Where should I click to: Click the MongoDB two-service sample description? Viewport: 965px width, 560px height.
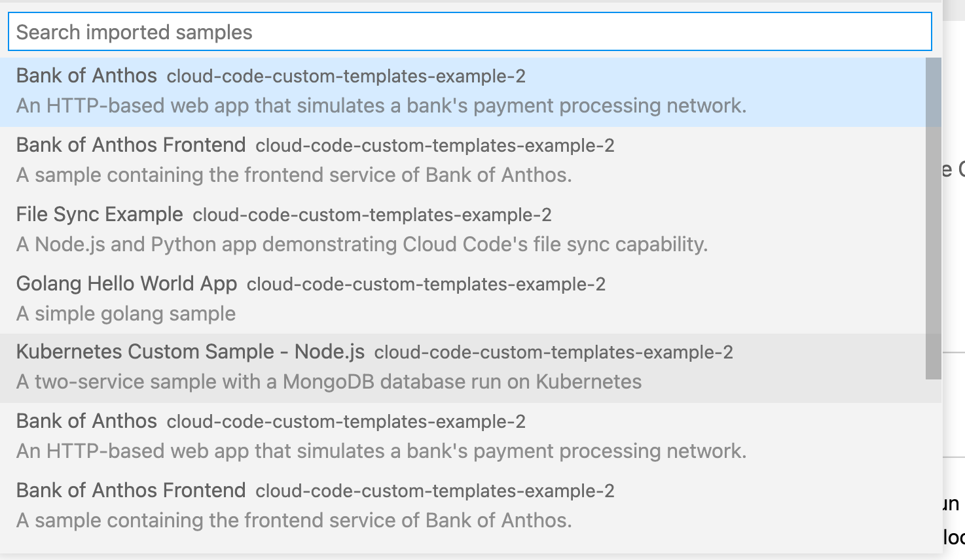329,381
